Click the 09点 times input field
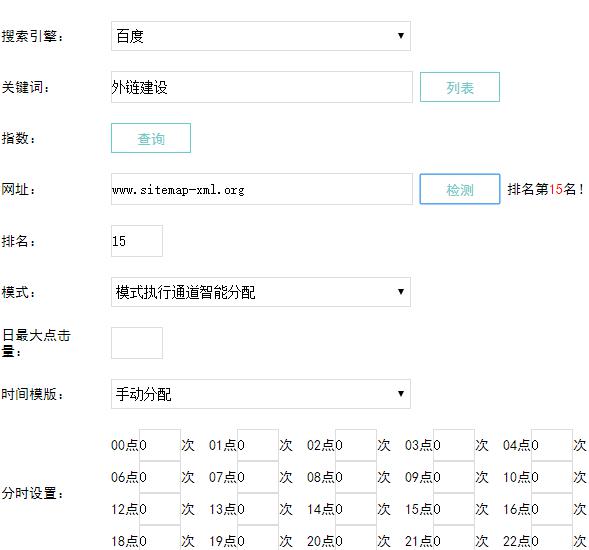 click(x=454, y=477)
